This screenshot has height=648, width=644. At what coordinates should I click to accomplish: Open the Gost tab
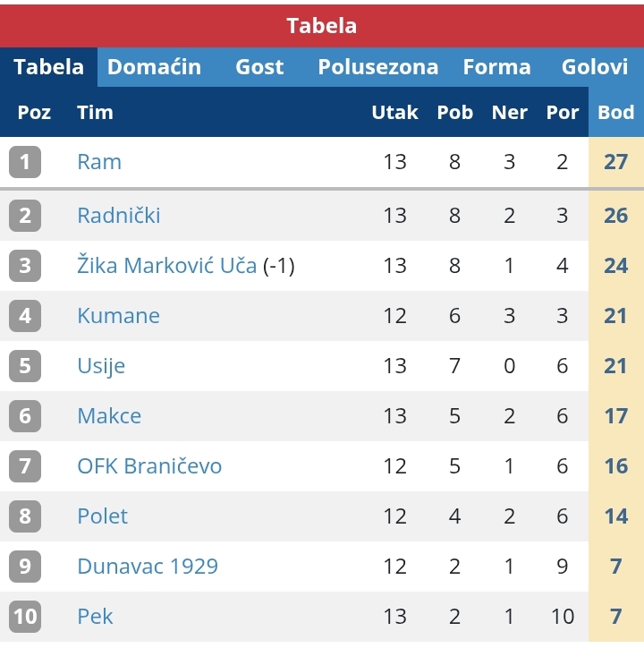point(259,67)
